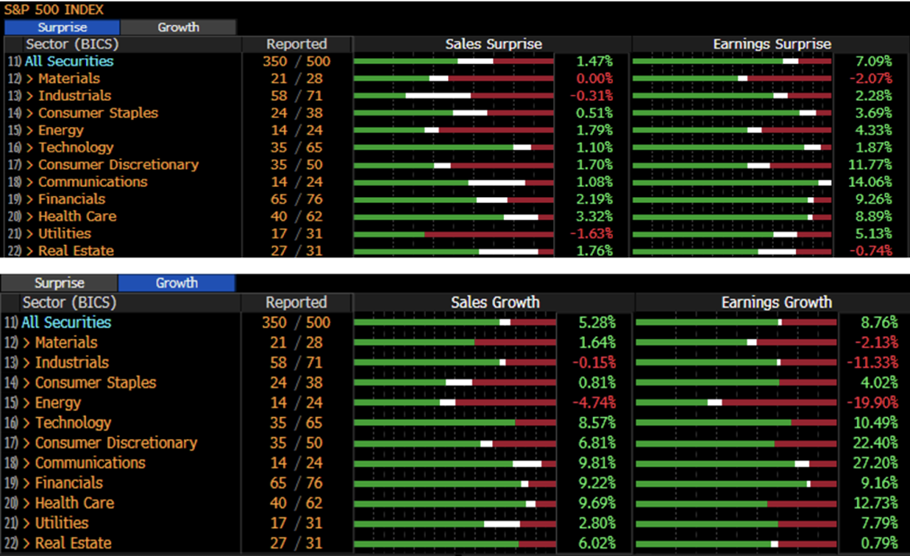Expand Real Estate in Surprise table
This screenshot has width=910, height=556.
point(30,251)
